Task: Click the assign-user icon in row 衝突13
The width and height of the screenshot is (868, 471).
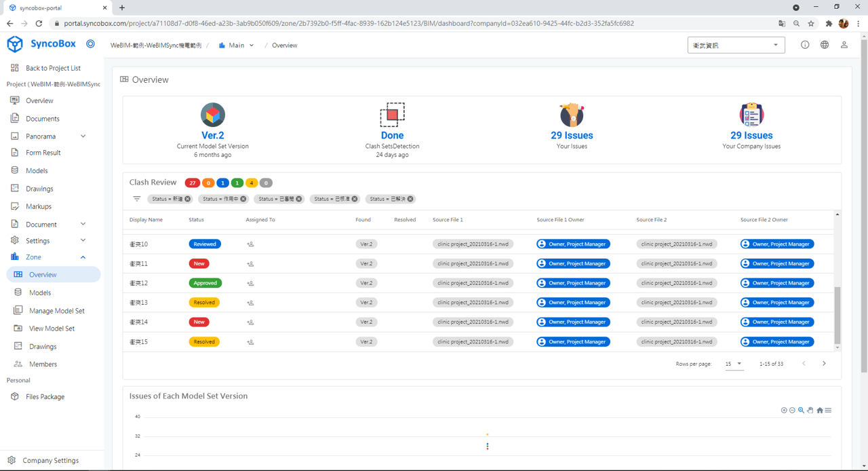Action: 250,303
